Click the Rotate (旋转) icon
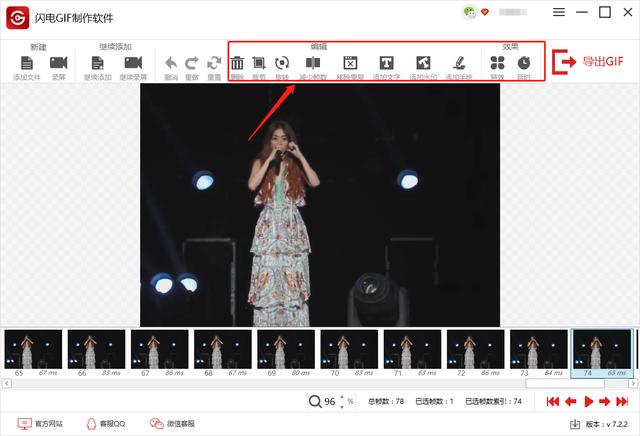The height and width of the screenshot is (436, 640). pyautogui.click(x=282, y=63)
